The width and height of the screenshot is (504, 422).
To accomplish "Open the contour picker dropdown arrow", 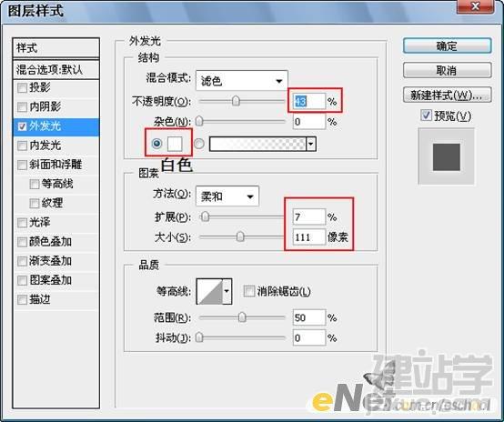I will (x=227, y=291).
